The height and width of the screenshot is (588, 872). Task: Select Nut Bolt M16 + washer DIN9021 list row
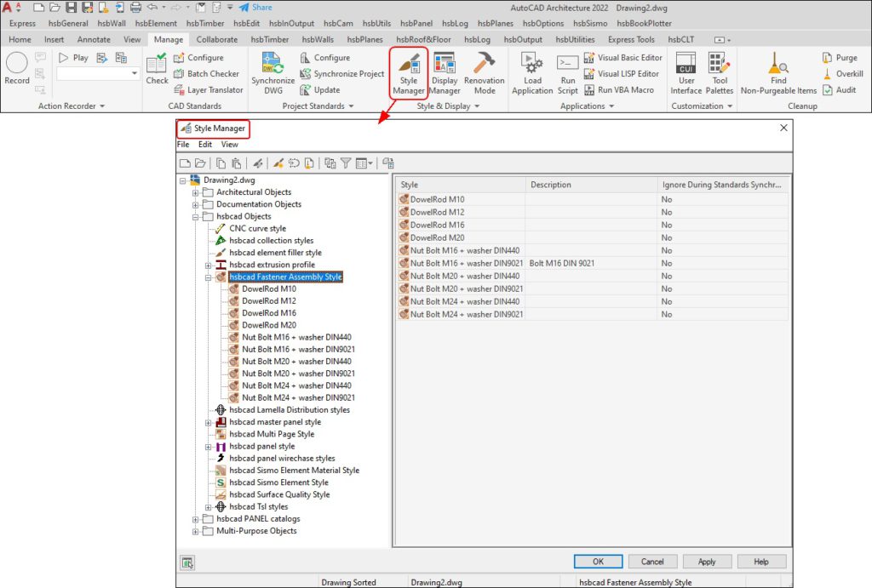click(x=593, y=264)
